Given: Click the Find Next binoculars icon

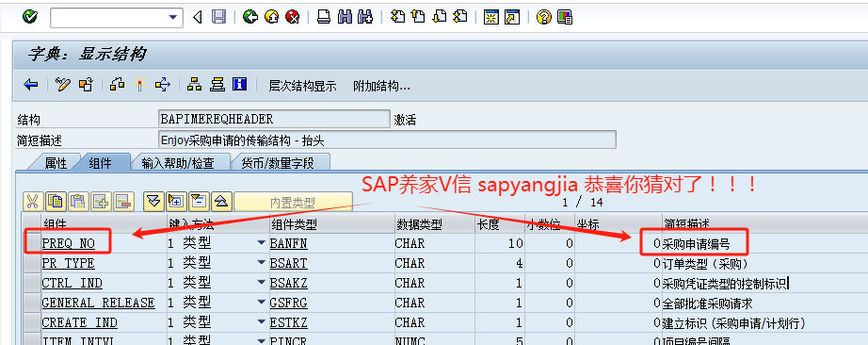Looking at the screenshot, I should pyautogui.click(x=365, y=17).
